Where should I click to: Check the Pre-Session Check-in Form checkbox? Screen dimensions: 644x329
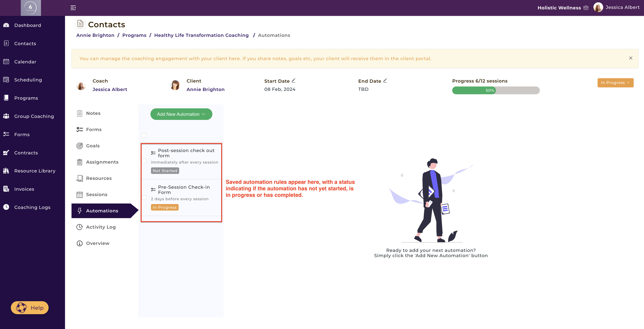[x=144, y=198]
